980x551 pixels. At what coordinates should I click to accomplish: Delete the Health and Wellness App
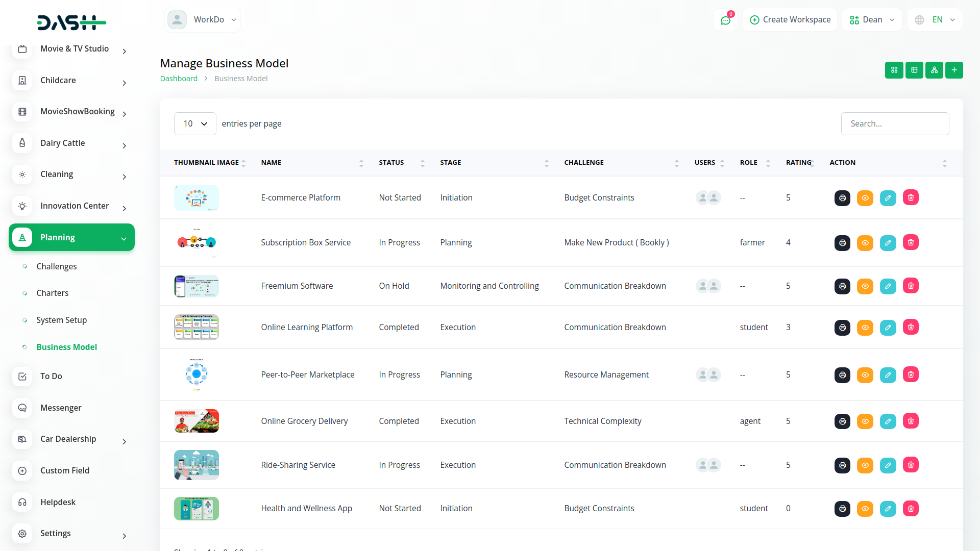[911, 508]
